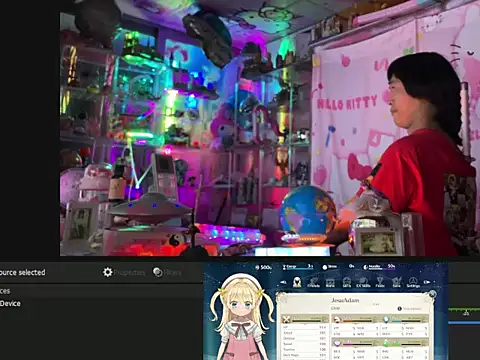Open the trophy Feats menu icon
The height and width of the screenshot is (360, 480).
click(x=380, y=282)
